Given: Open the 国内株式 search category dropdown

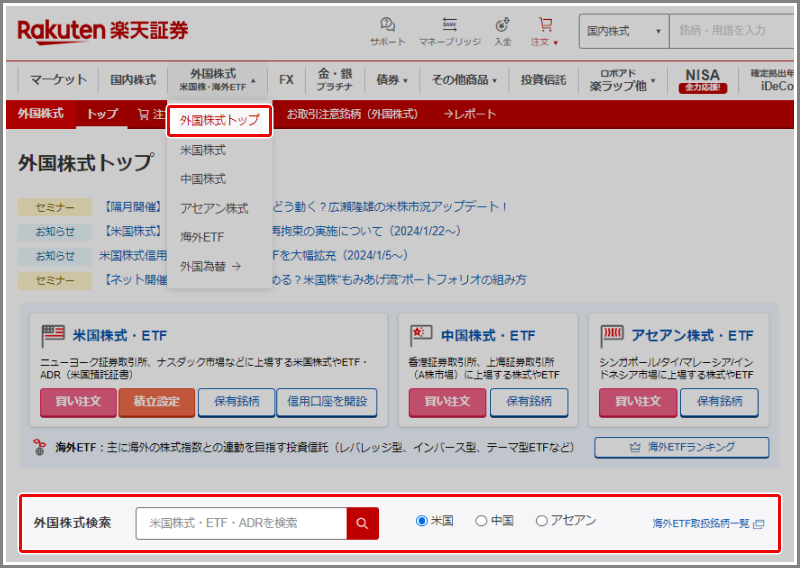Looking at the screenshot, I should [x=624, y=31].
